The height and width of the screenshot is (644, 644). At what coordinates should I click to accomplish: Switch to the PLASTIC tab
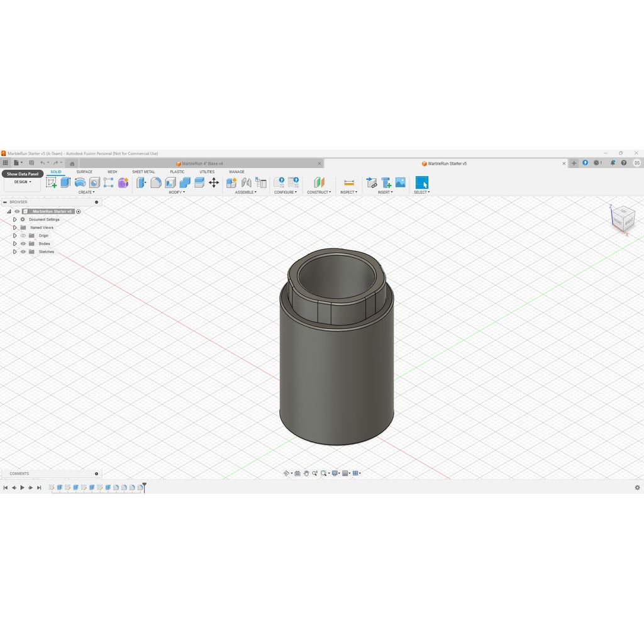coord(177,172)
